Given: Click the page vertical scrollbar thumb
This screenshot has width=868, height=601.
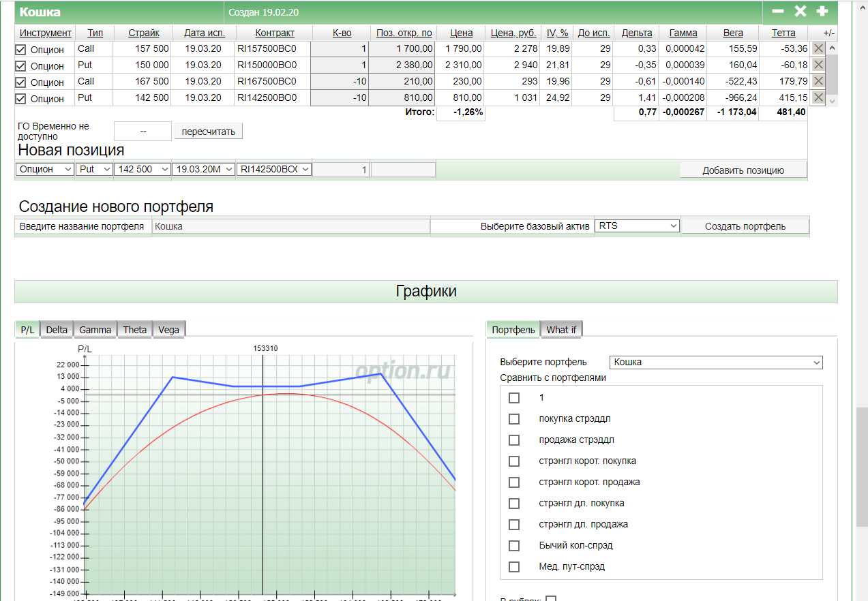Looking at the screenshot, I should coord(863,467).
